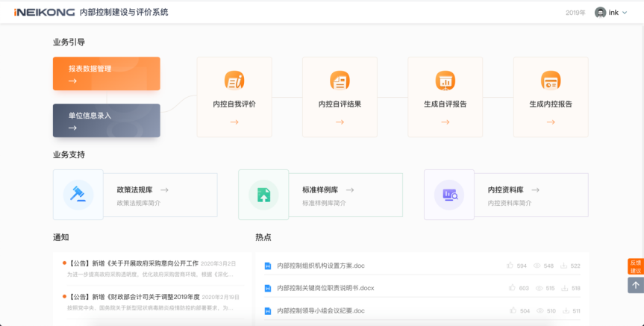Screen dimensions: 644x326
Task: Click the arrow next to 政策法规库
Action: (x=164, y=190)
